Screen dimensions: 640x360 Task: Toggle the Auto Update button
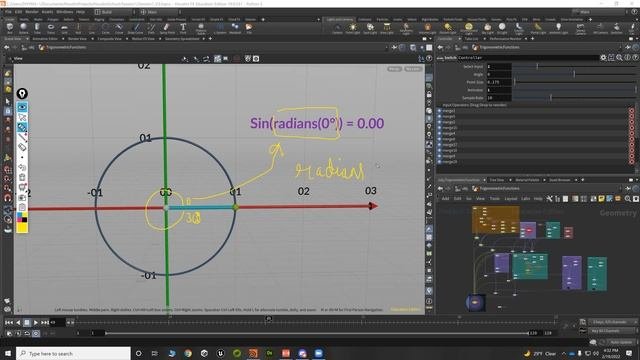pyautogui.click(x=621, y=342)
